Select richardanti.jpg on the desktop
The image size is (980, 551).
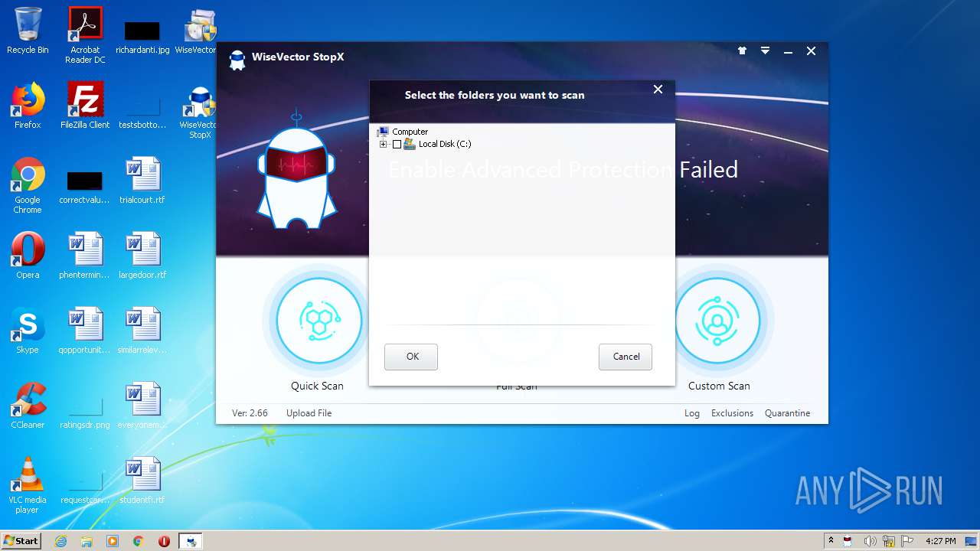coord(142,35)
